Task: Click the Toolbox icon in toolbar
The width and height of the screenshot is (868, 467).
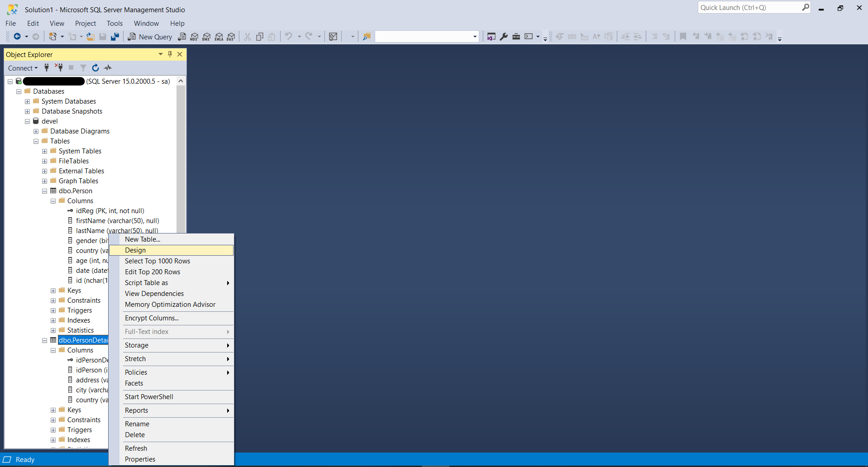Action: [x=516, y=37]
